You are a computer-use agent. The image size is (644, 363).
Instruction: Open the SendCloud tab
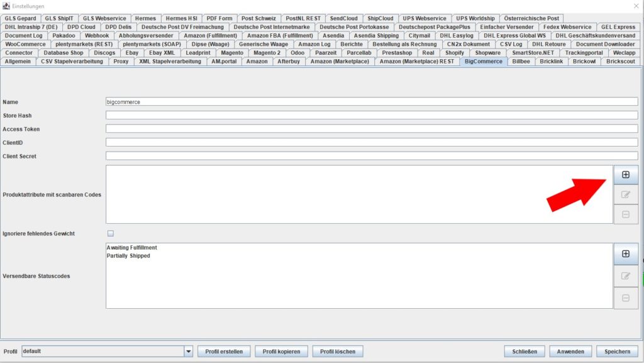(x=344, y=18)
